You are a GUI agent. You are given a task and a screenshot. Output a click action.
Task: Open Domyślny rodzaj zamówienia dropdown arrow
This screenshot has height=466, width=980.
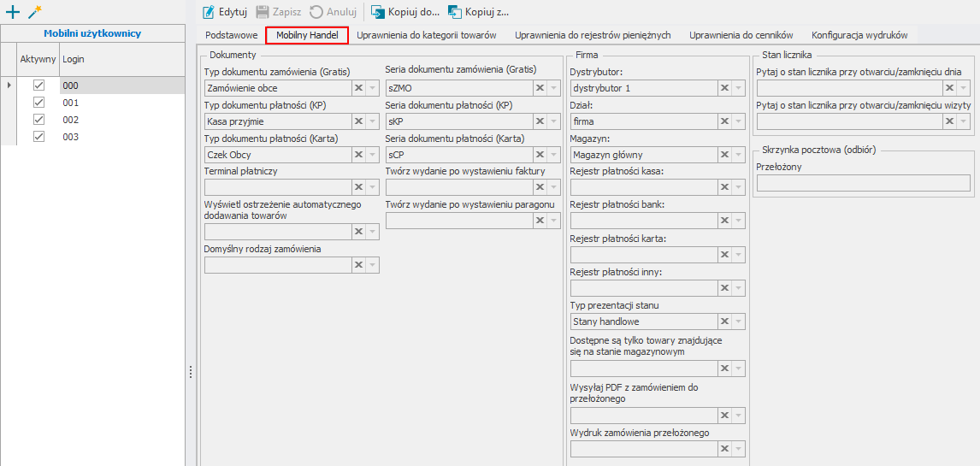373,265
